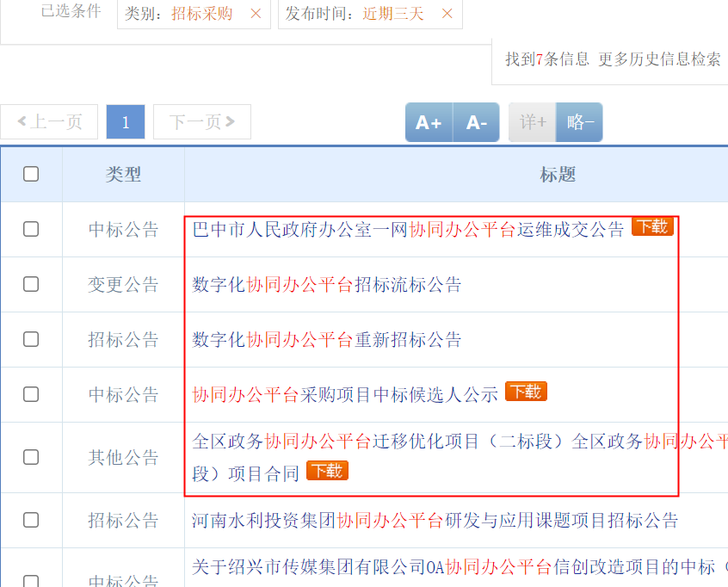728x587 pixels.
Task: Check the box for 其他公告 row
Action: tap(31, 457)
